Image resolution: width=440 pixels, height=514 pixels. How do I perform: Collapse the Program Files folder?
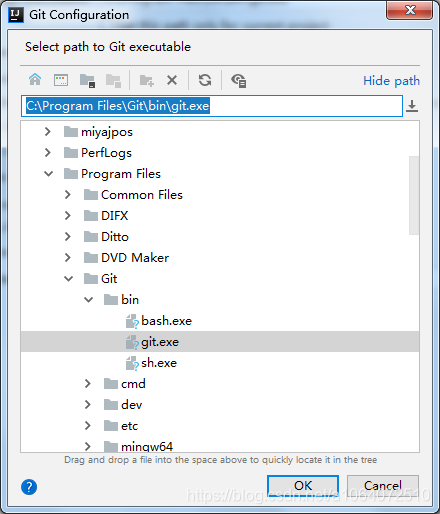(x=49, y=174)
